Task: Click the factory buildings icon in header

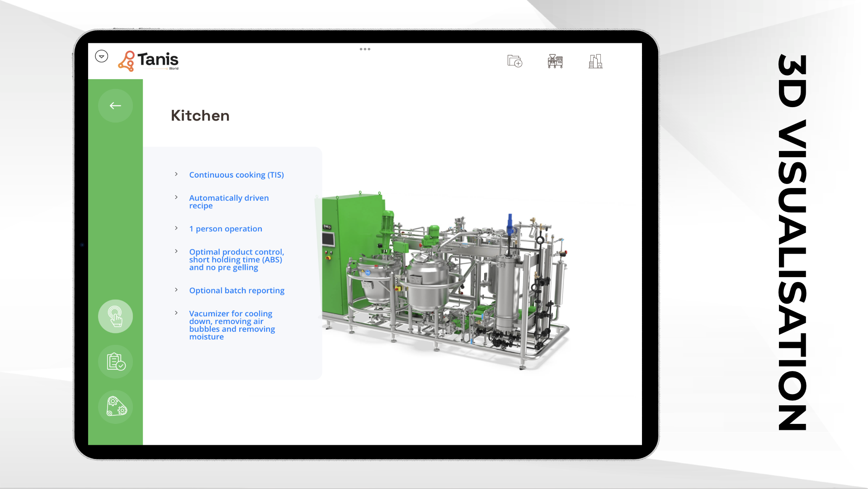Action: click(x=595, y=61)
